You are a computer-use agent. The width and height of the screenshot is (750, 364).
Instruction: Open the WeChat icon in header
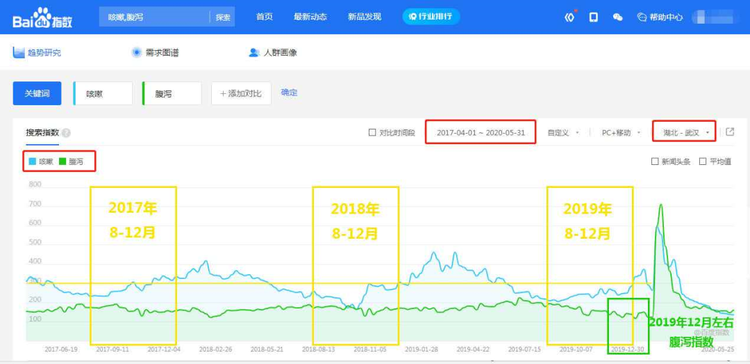tap(618, 17)
